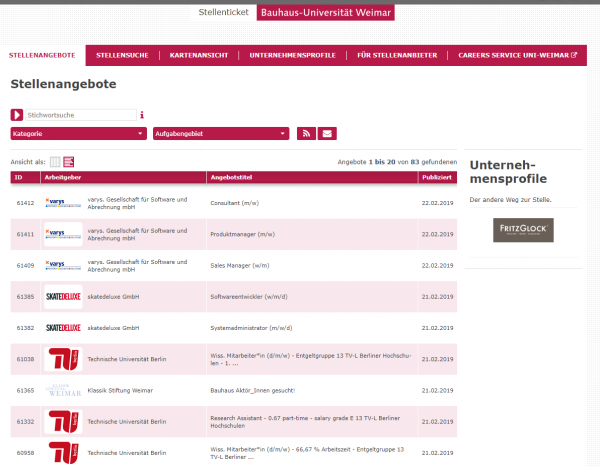600x467 pixels.
Task: Open the Sales Manager (w/m) offer
Action: tap(240, 265)
